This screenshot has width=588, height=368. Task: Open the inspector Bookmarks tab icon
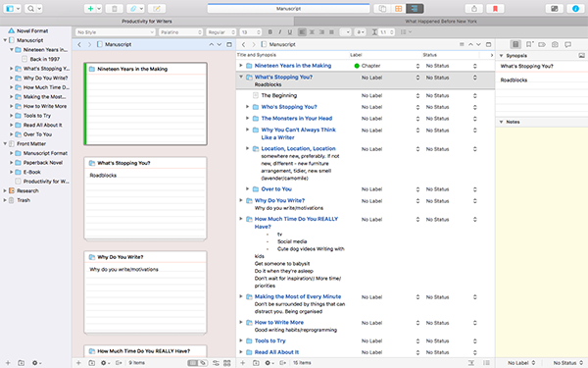(x=529, y=44)
